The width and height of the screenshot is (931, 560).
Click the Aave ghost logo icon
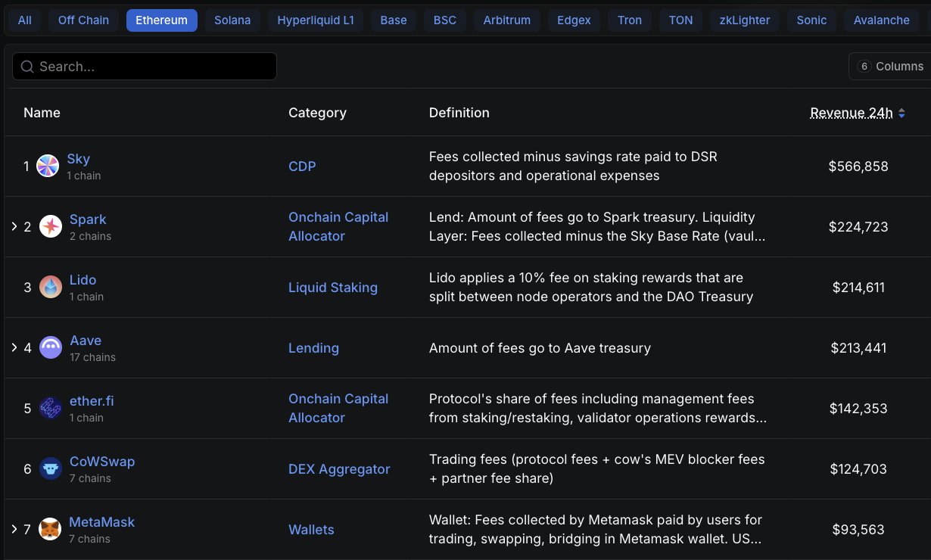pyautogui.click(x=51, y=347)
